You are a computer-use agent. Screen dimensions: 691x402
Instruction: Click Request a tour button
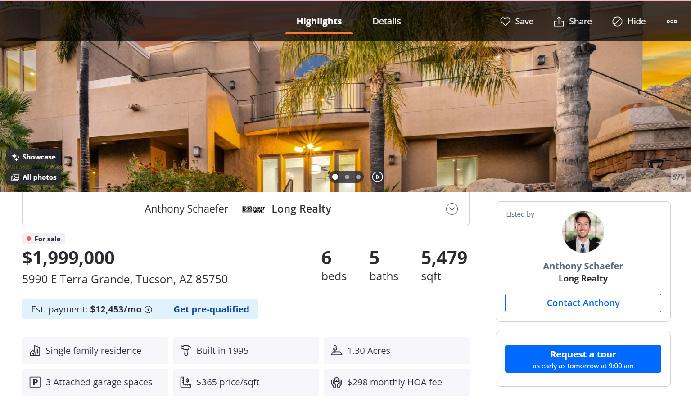click(x=583, y=359)
